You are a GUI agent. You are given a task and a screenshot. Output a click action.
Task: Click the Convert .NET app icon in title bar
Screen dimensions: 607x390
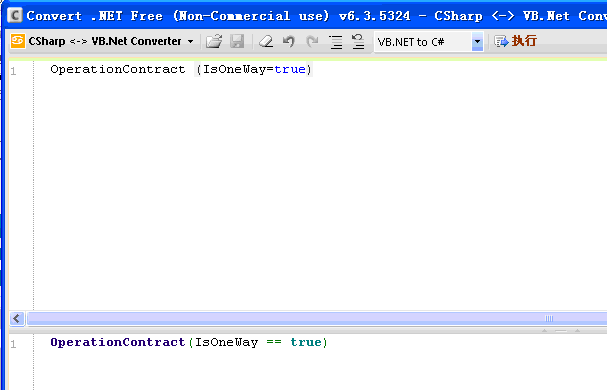coord(15,15)
